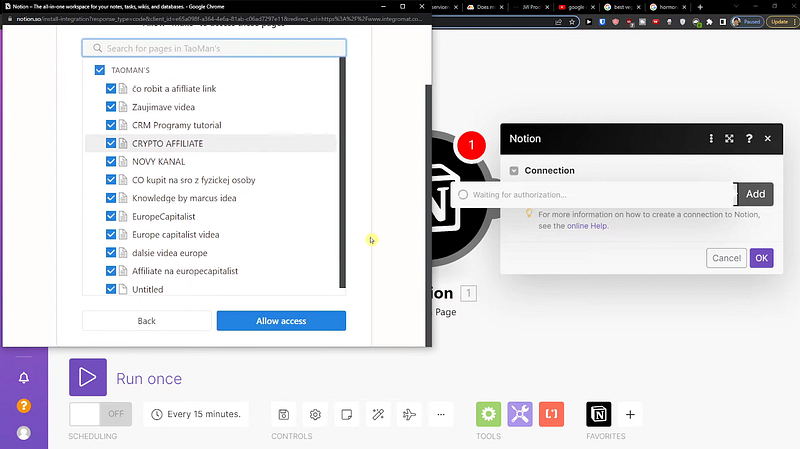
Task: Click the Run once play icon
Action: [88, 377]
